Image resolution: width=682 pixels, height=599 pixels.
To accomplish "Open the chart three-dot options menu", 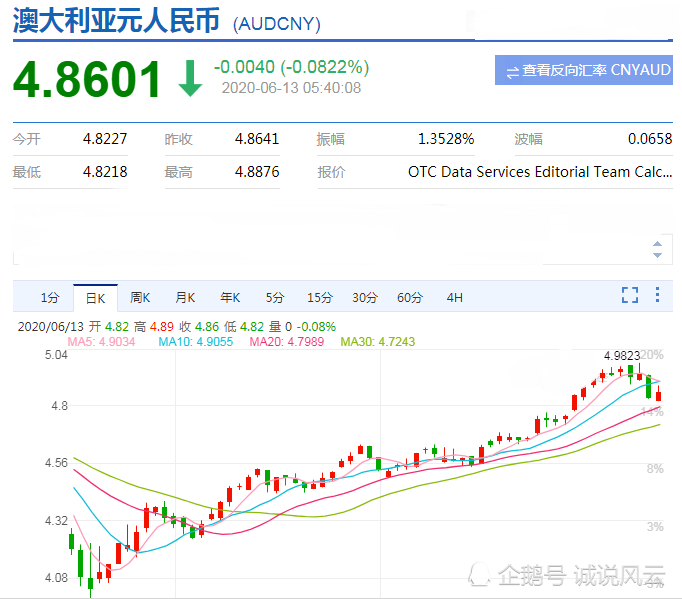I will (657, 294).
